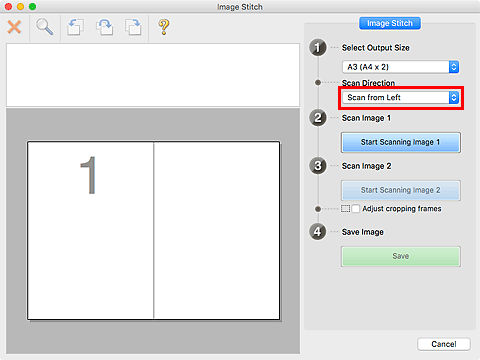Image resolution: width=480 pixels, height=360 pixels.
Task: Click Start Scanning Image 1 button
Action: click(401, 142)
